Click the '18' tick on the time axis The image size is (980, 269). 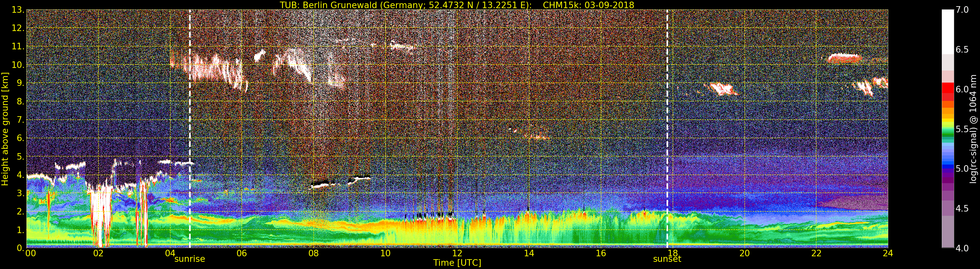(x=673, y=253)
